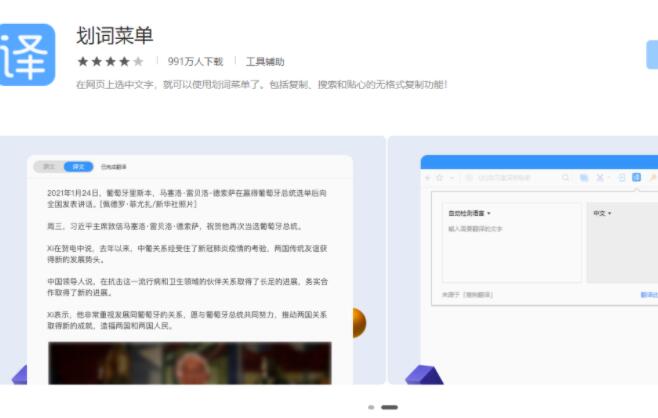Click the blue translate extension icon in toolbar
This screenshot has height=418, width=658.
click(x=636, y=178)
